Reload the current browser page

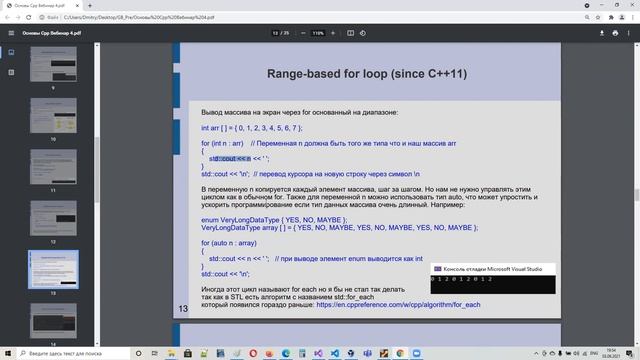[28, 17]
